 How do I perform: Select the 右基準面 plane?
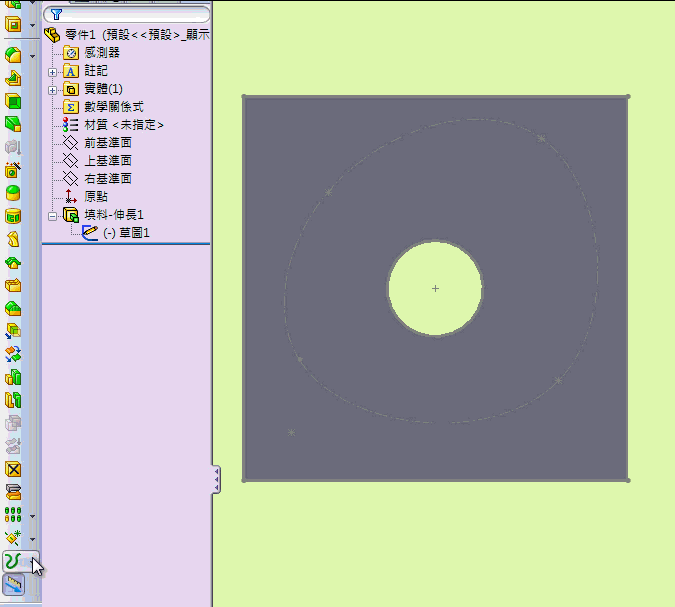[x=97, y=179]
